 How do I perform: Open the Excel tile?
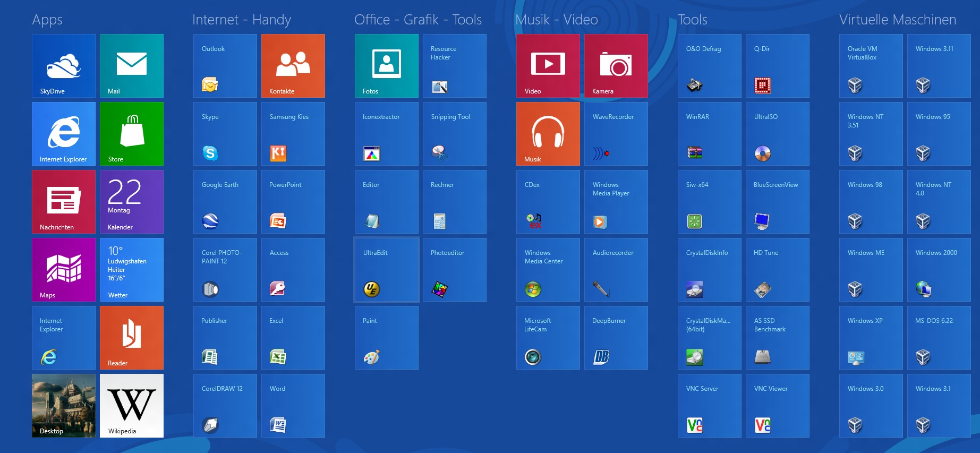point(293,338)
